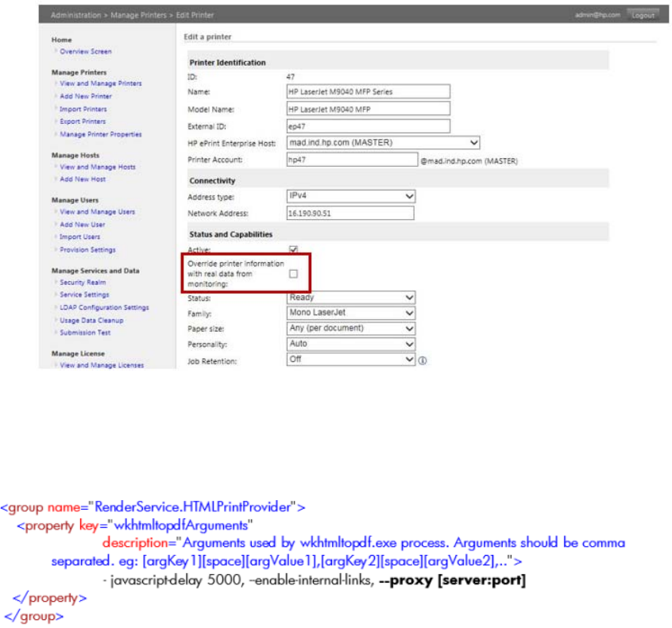Open Export Printers link
The image size is (672, 628).
[x=83, y=121]
